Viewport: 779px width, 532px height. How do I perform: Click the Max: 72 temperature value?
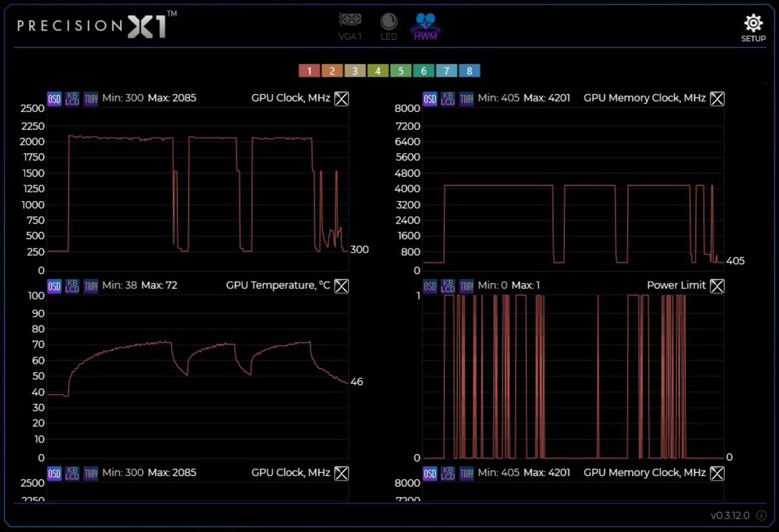click(159, 286)
